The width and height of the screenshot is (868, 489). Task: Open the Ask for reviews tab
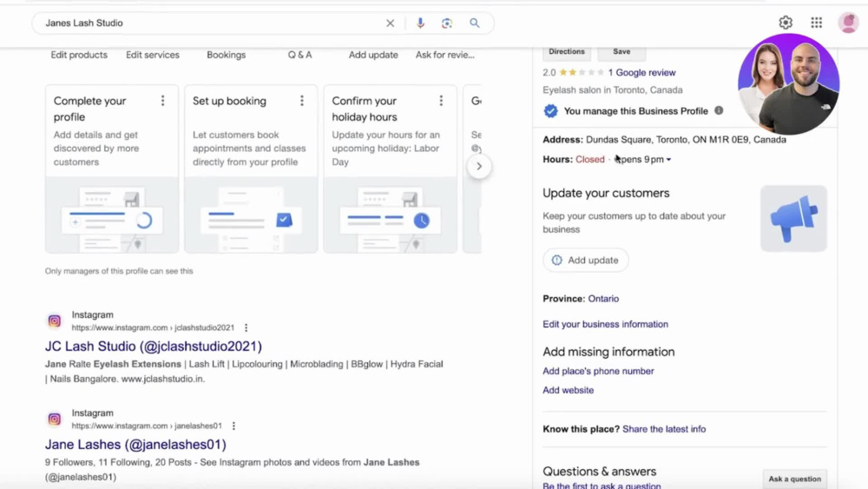point(445,55)
